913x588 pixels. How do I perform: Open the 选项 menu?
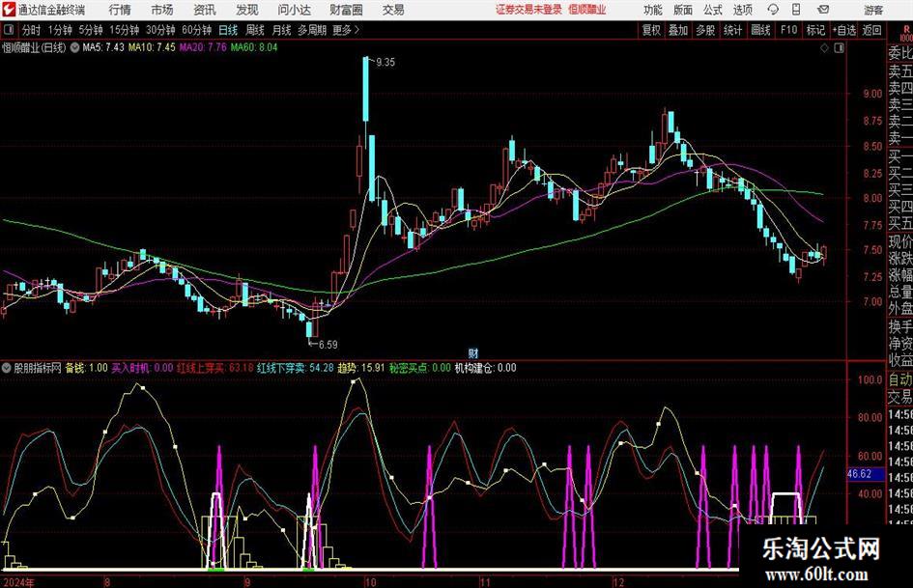click(x=742, y=10)
